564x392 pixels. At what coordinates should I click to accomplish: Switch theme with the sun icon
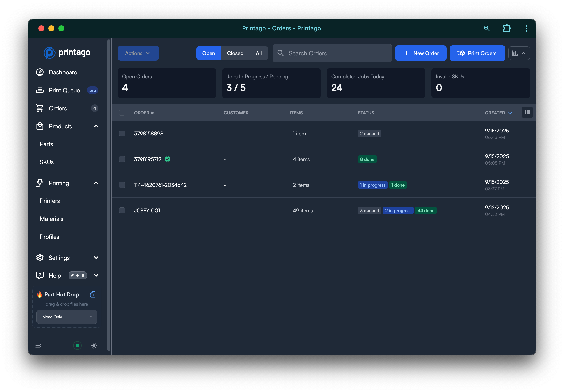pyautogui.click(x=94, y=345)
